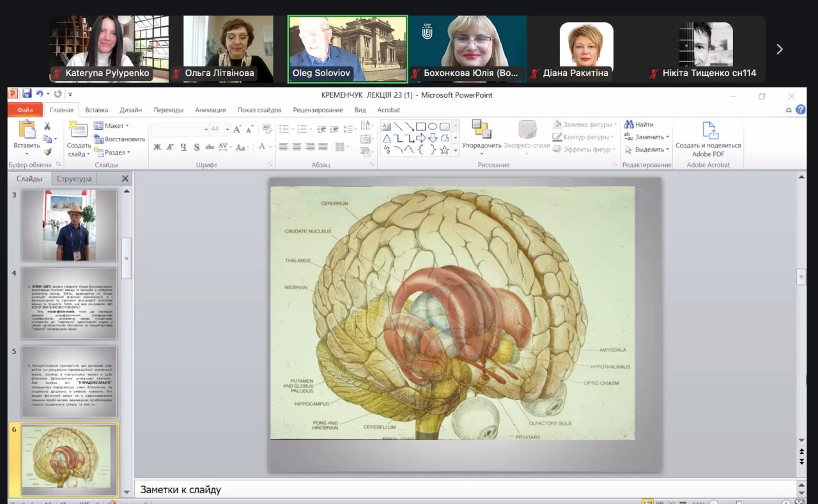Image resolution: width=818 pixels, height=504 pixels.
Task: Select the Format Painter brush icon
Action: pos(47,152)
